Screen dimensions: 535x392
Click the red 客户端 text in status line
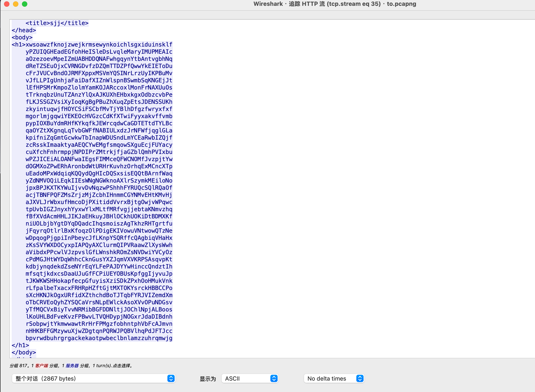[x=42, y=366]
